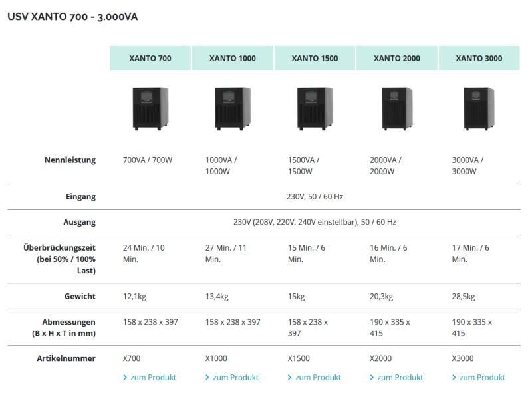Select the XANTO 2000 column header
The width and height of the screenshot is (532, 399).
397,58
